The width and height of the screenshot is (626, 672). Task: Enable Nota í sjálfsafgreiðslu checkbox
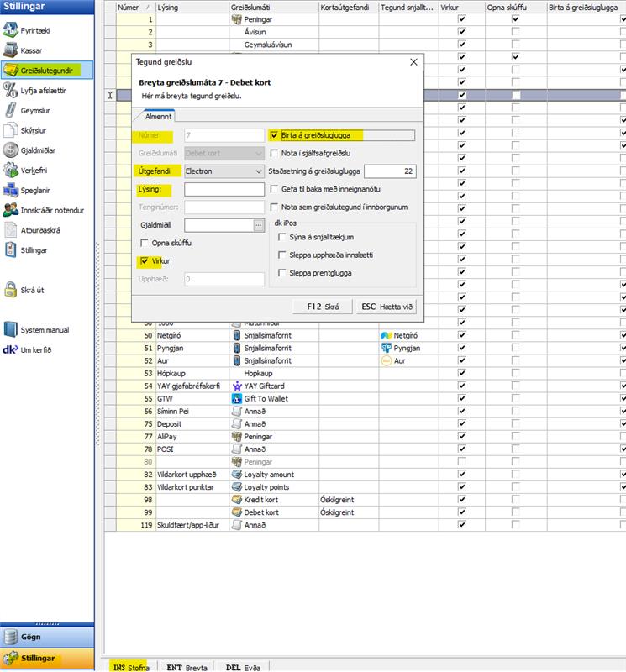click(275, 153)
